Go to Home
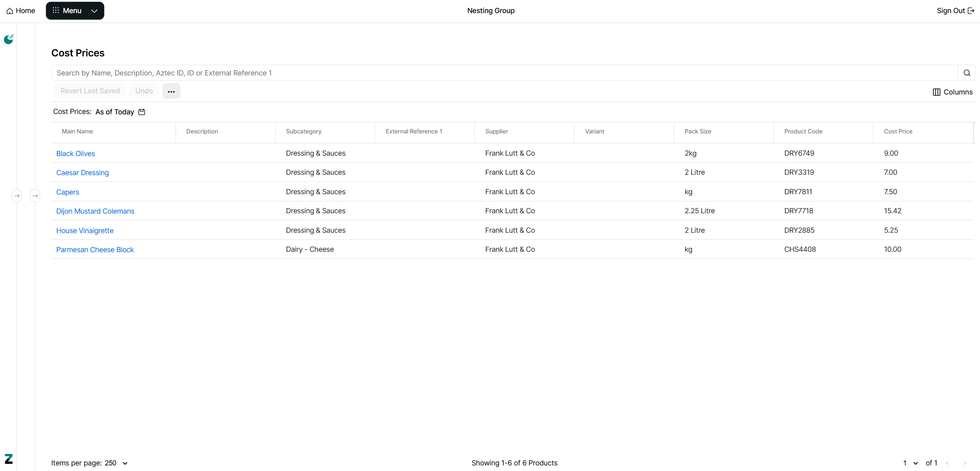This screenshot has width=980, height=471. [21, 11]
